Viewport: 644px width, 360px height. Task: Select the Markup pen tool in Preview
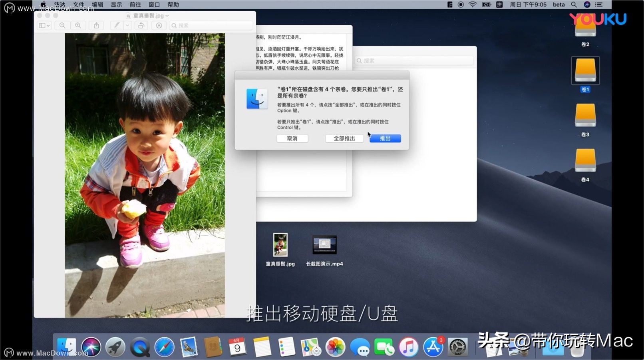click(116, 25)
